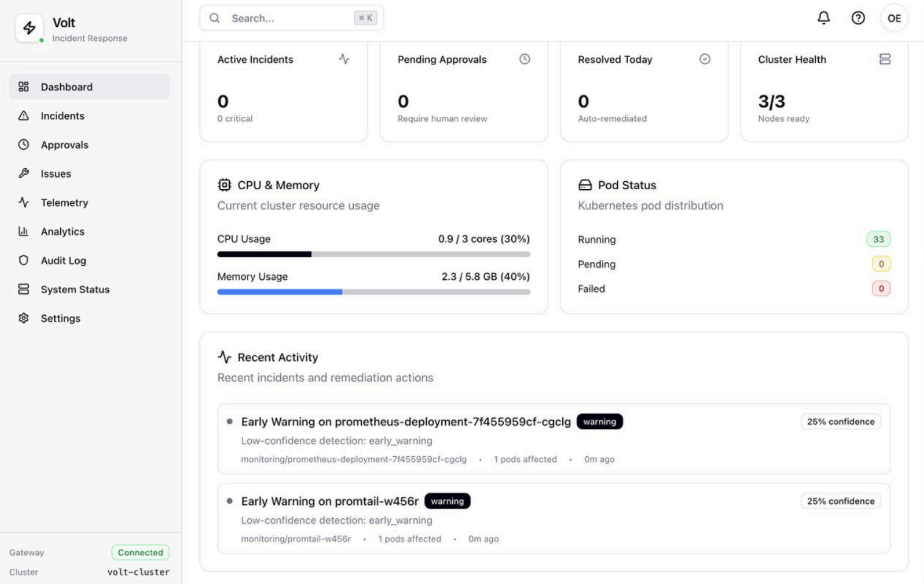Click the Cluster Health server icon

pyautogui.click(x=884, y=59)
